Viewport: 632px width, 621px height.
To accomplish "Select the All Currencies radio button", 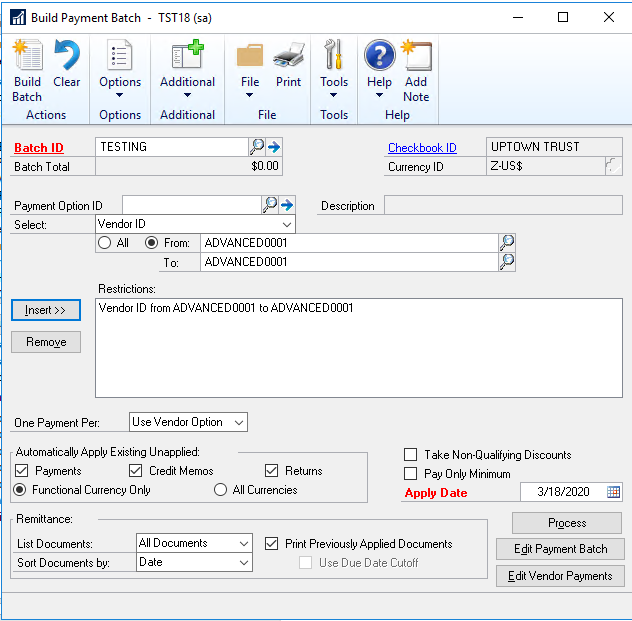I will point(221,490).
